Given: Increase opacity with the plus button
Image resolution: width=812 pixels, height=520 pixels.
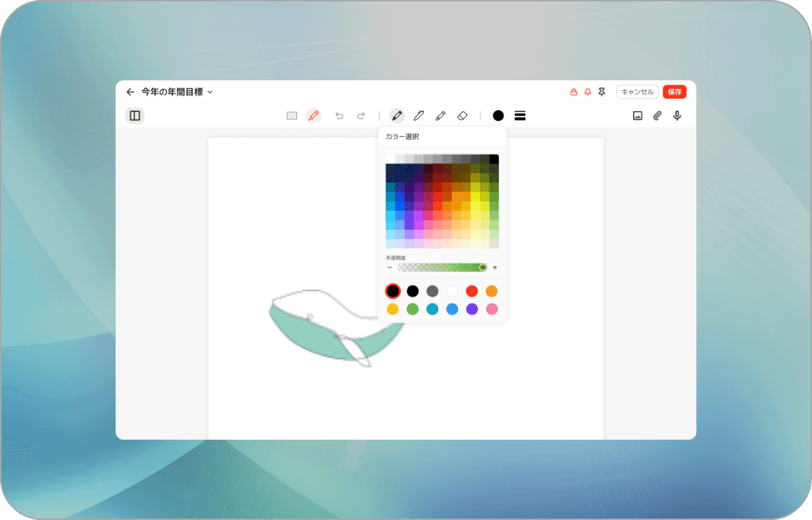Looking at the screenshot, I should pos(495,267).
